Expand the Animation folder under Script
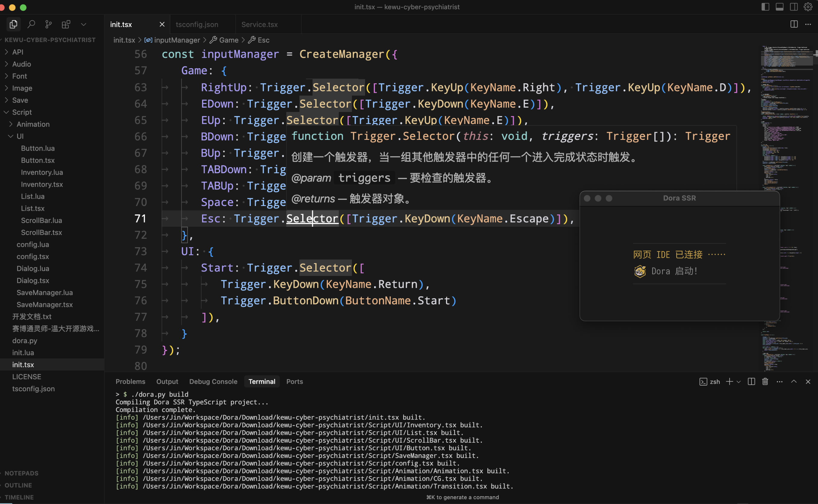The width and height of the screenshot is (818, 504). click(33, 124)
